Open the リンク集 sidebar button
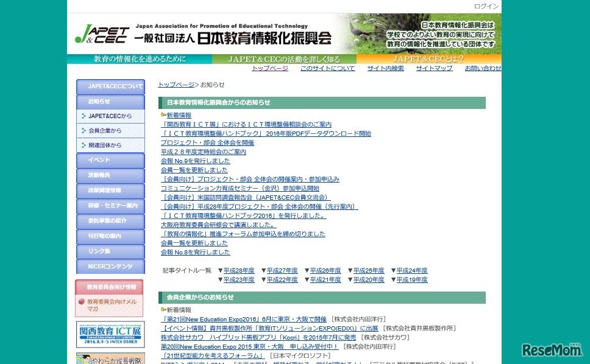 click(110, 251)
